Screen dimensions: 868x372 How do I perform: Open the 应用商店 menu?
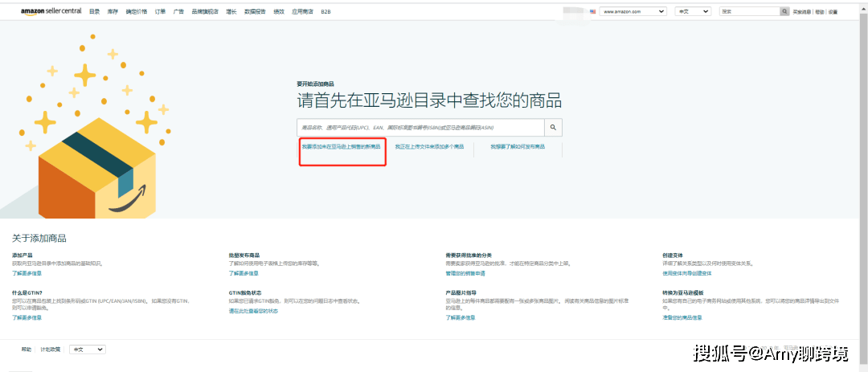[303, 11]
